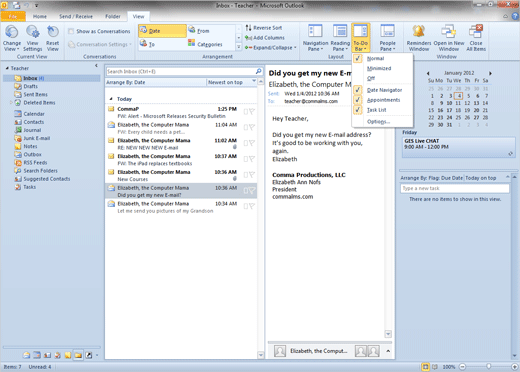
Task: Open the Navigation Pane menu
Action: click(315, 38)
